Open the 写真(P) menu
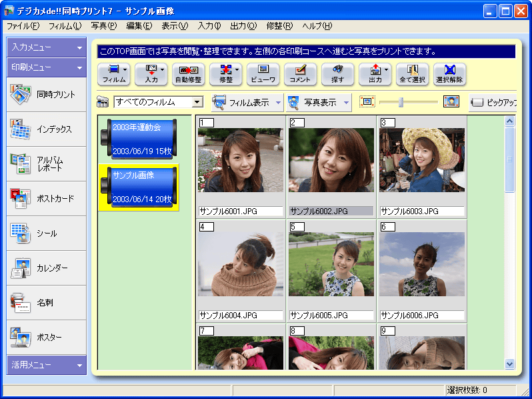The image size is (532, 399). pyautogui.click(x=104, y=26)
